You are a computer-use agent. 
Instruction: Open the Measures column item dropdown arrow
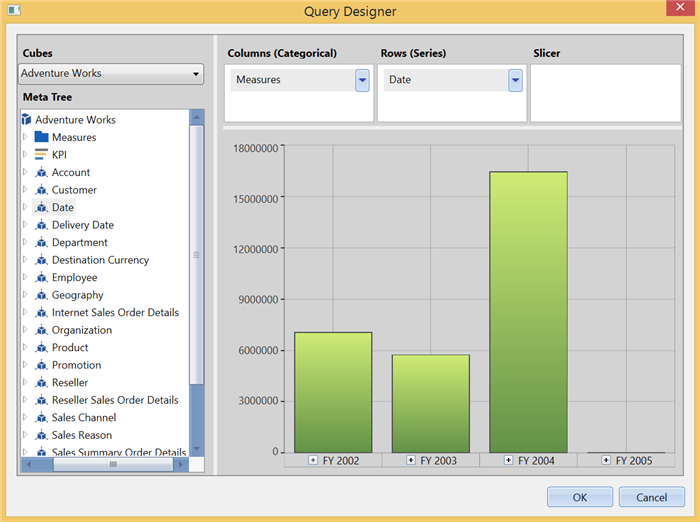click(362, 80)
